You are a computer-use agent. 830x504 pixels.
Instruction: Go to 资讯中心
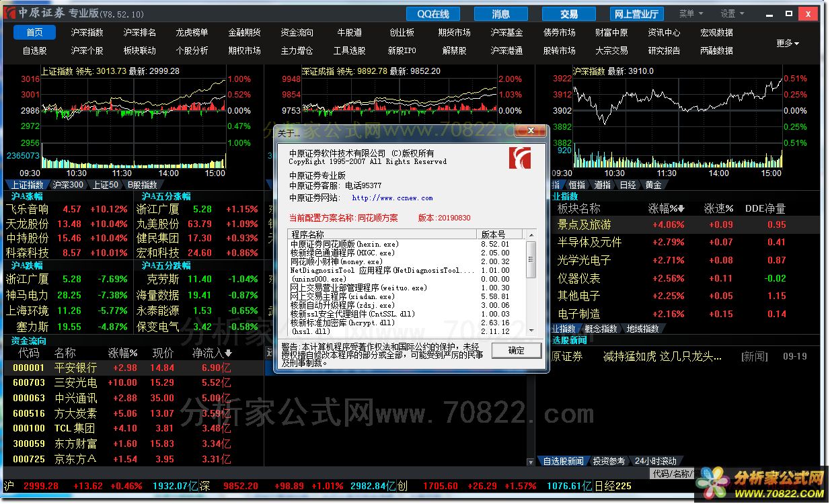(665, 32)
